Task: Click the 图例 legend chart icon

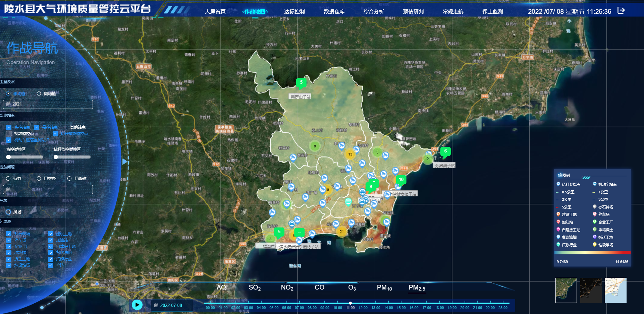Action: pyautogui.click(x=559, y=175)
